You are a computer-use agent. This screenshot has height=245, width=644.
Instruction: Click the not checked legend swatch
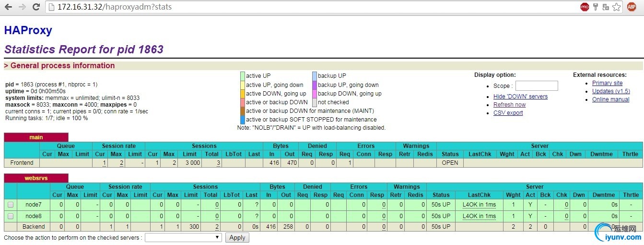pos(314,102)
